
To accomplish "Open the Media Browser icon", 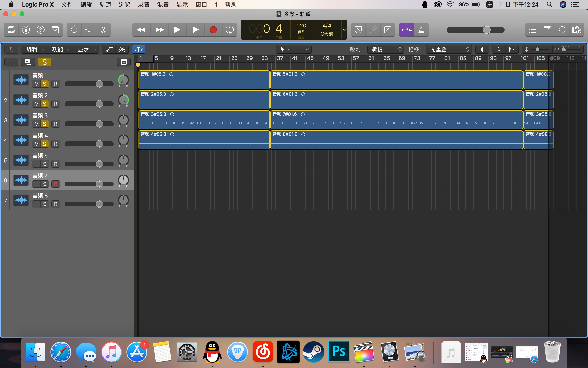I will pos(577,30).
